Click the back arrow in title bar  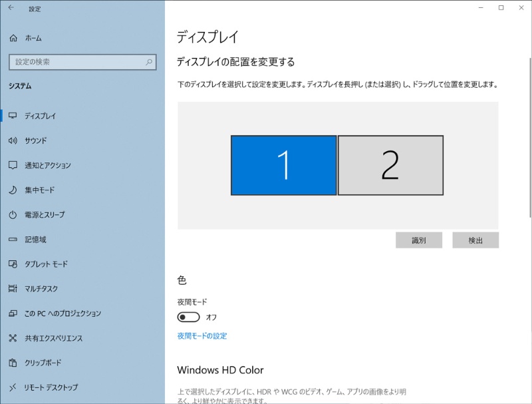tap(11, 8)
